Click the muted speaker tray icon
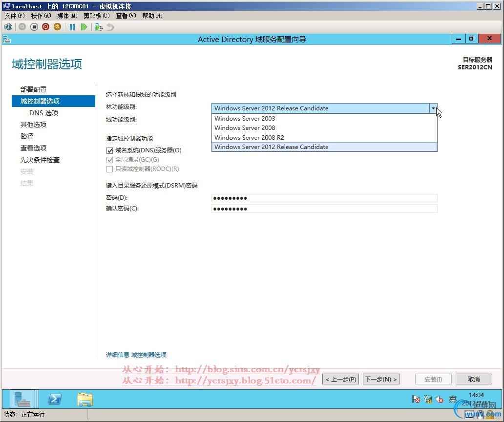504x422 pixels. point(440,399)
